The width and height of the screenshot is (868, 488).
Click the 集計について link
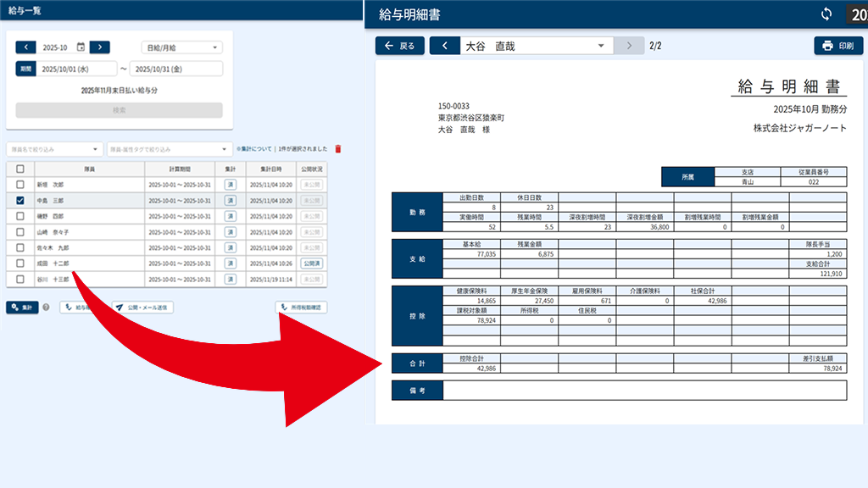254,149
